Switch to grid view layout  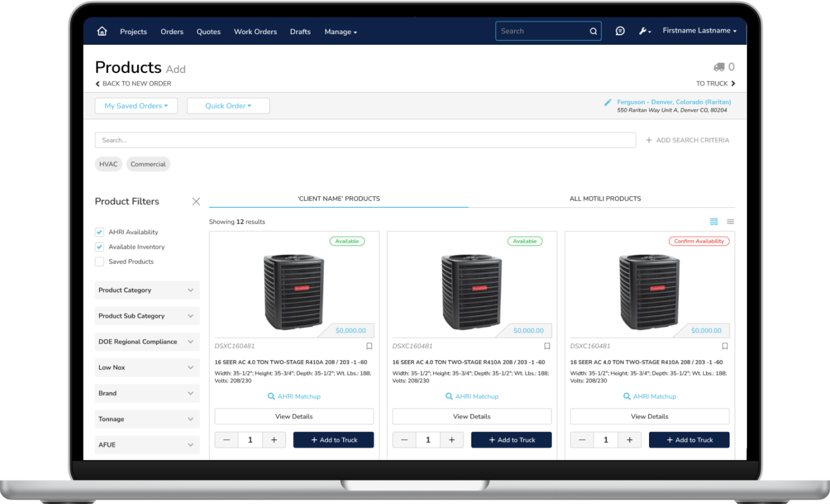point(714,221)
